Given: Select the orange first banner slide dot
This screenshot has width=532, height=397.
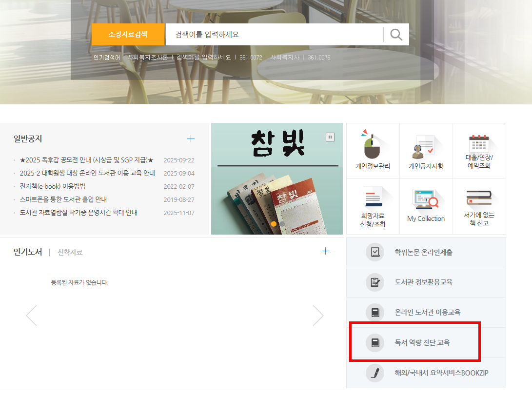Looking at the screenshot, I should point(274,224).
